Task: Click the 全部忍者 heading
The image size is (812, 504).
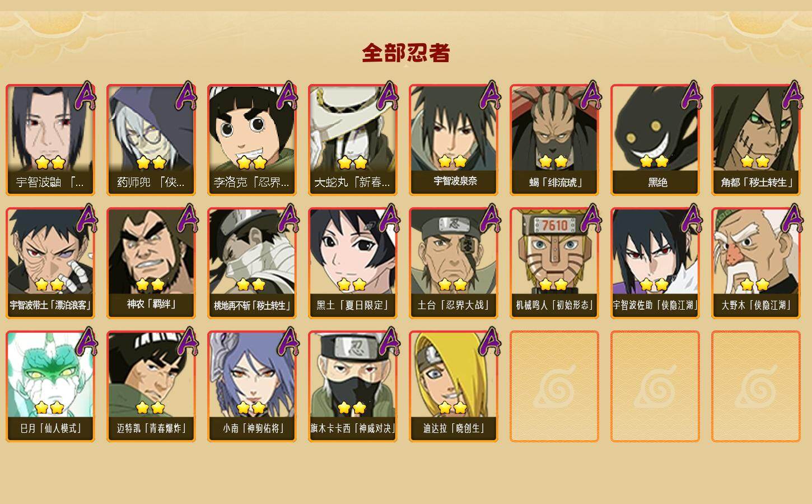Action: tap(406, 53)
